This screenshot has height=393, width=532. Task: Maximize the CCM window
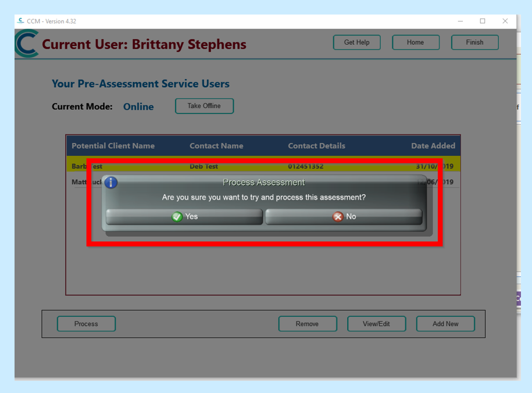pos(483,21)
